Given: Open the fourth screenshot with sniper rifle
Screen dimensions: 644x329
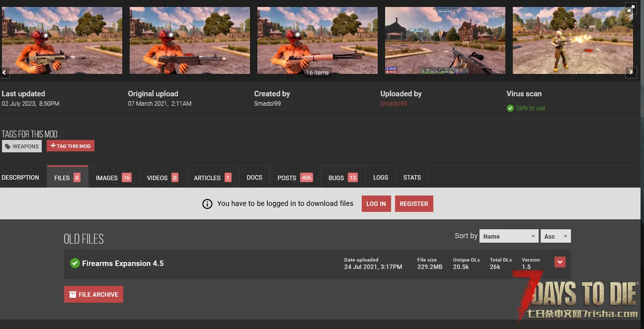Looking at the screenshot, I should tap(445, 40).
